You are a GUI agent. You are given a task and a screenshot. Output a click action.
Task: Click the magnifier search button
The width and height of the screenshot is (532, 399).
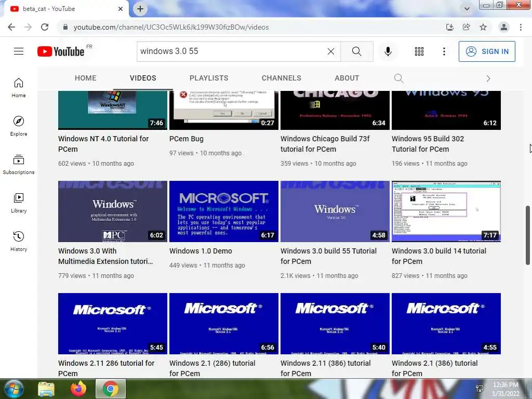click(x=356, y=51)
